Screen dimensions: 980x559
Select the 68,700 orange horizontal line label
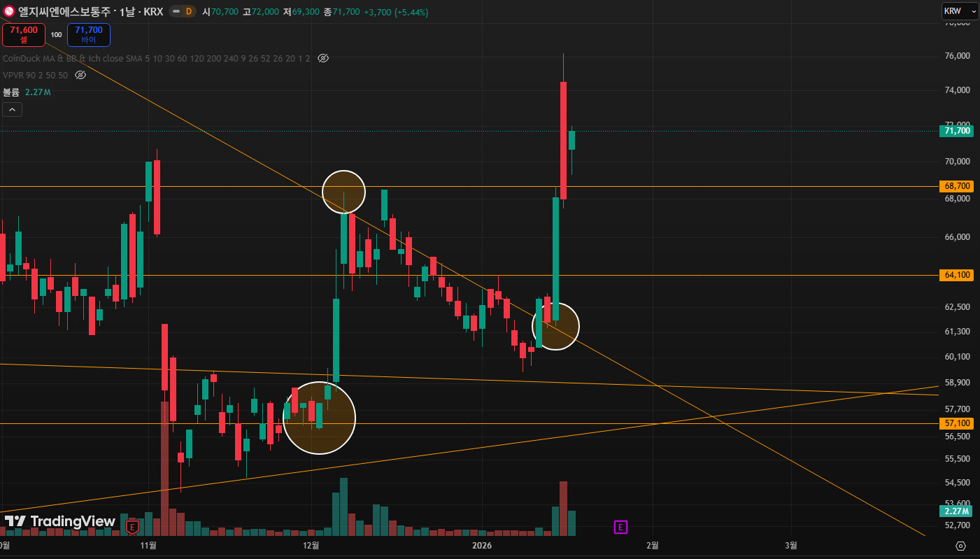click(x=956, y=187)
